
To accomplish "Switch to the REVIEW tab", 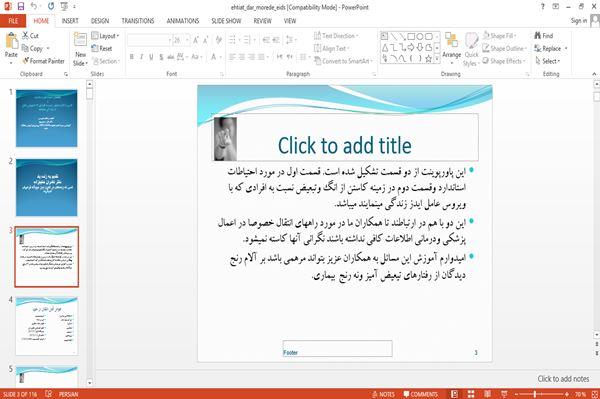I will pos(262,21).
